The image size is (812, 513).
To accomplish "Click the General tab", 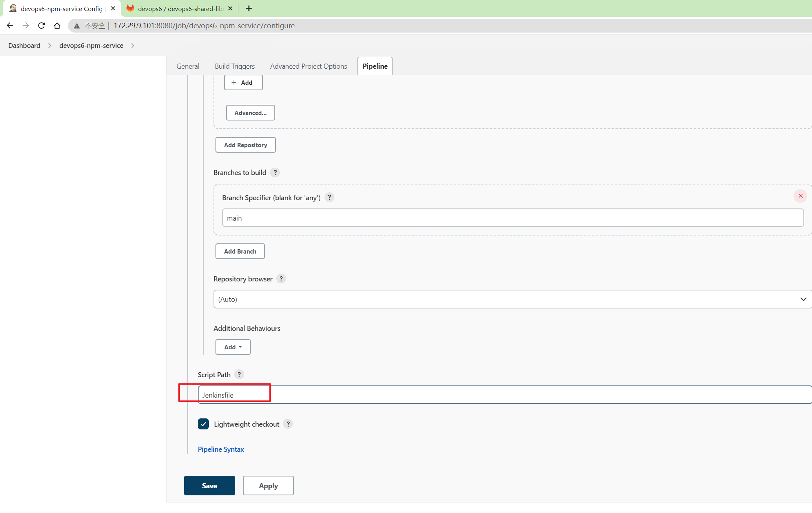I will (x=187, y=66).
